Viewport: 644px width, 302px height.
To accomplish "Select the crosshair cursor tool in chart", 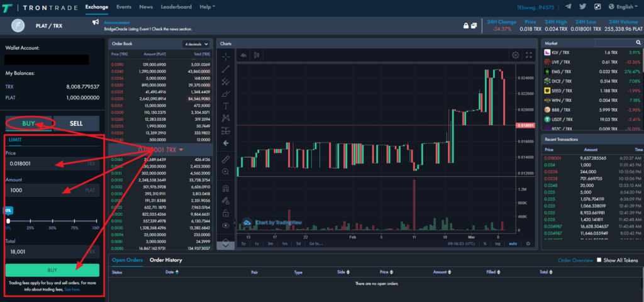I will [226, 56].
